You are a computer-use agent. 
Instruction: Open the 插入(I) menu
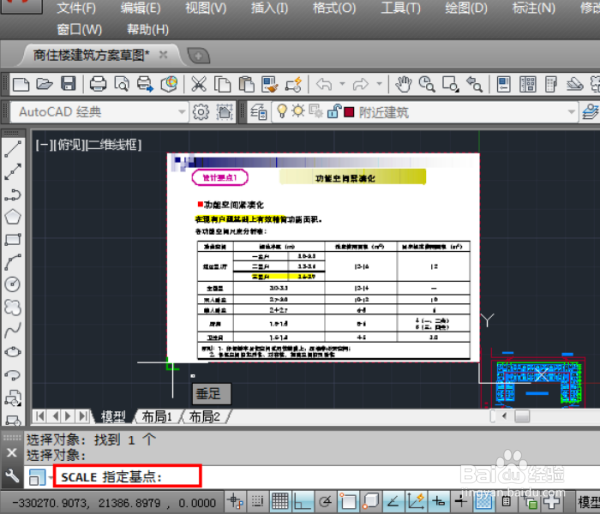tap(269, 8)
